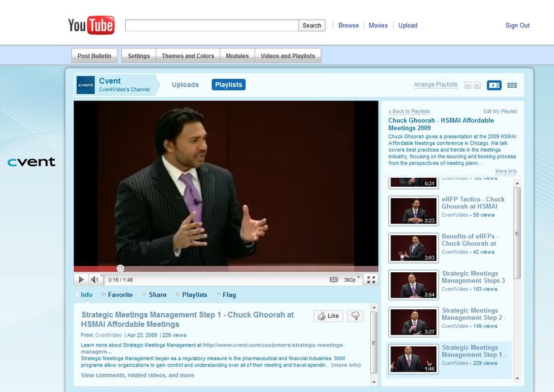Viewport: 554px width, 392px height.
Task: Click the Search button
Action: (x=312, y=25)
